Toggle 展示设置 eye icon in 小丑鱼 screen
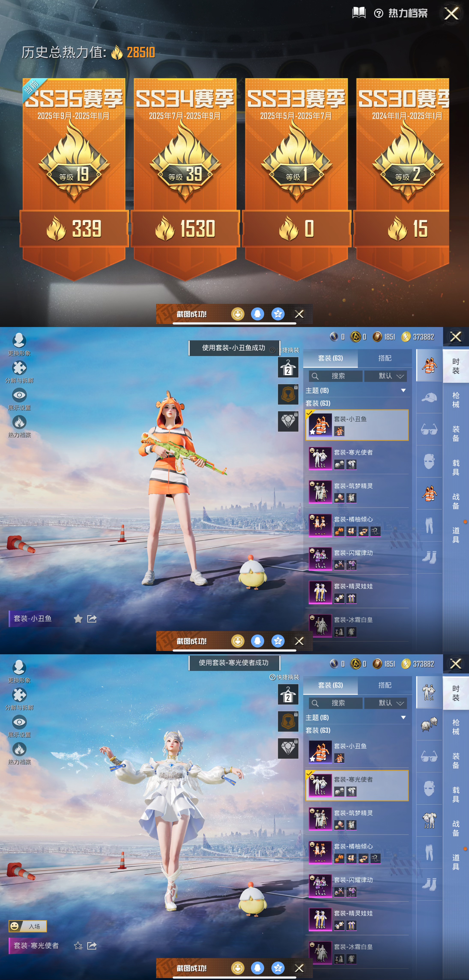 pyautogui.click(x=19, y=395)
